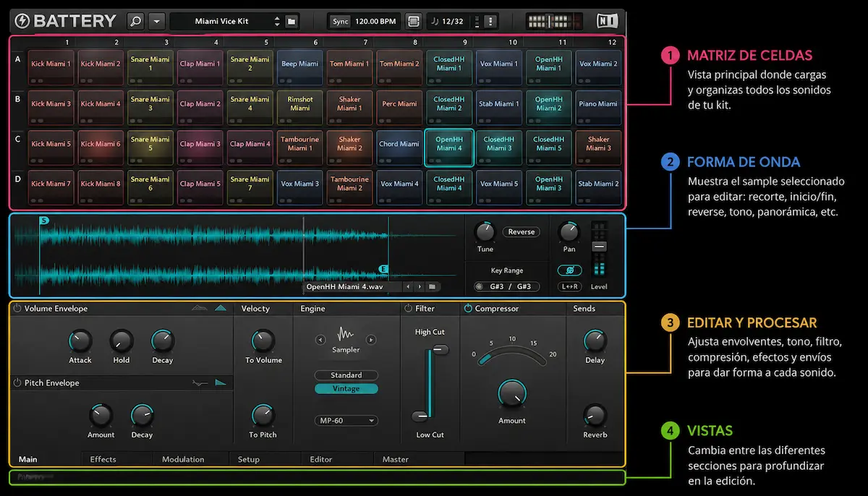The height and width of the screenshot is (496, 868).
Task: Open the MP-60 vintage model dropdown
Action: (346, 420)
